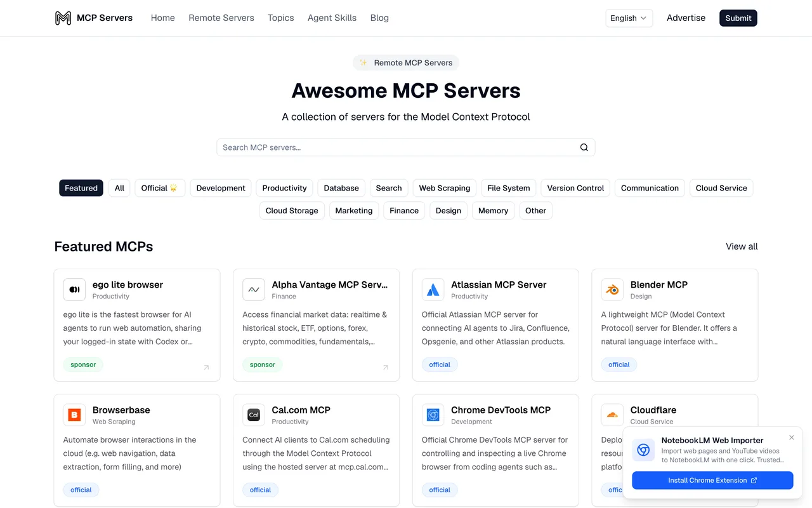The width and height of the screenshot is (812, 508).
Task: Click Install Chrome Extension button
Action: [x=712, y=480]
